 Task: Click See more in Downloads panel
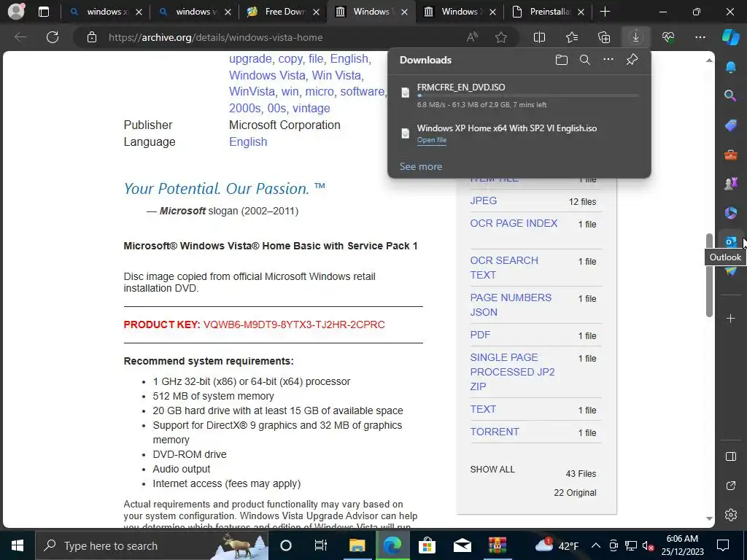pyautogui.click(x=421, y=167)
